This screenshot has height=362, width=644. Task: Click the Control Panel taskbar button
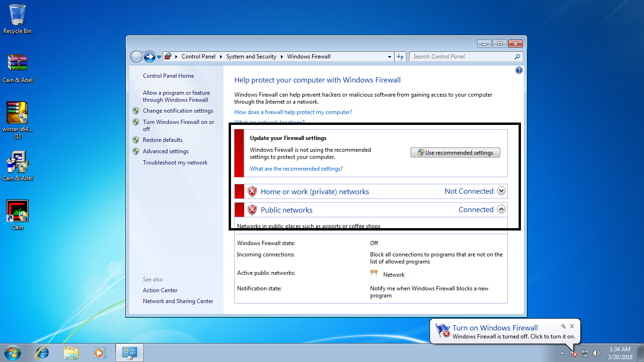click(x=129, y=352)
